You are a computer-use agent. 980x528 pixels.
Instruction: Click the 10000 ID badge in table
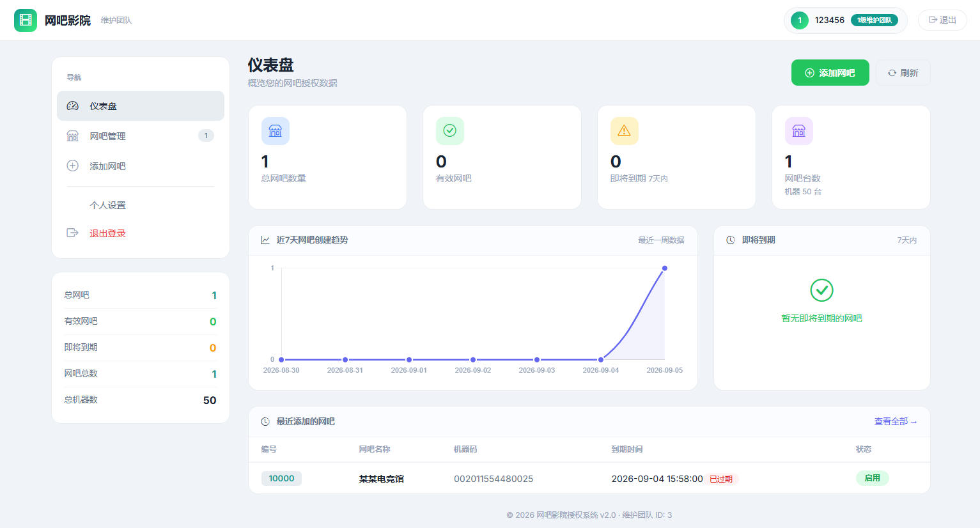pyautogui.click(x=281, y=479)
